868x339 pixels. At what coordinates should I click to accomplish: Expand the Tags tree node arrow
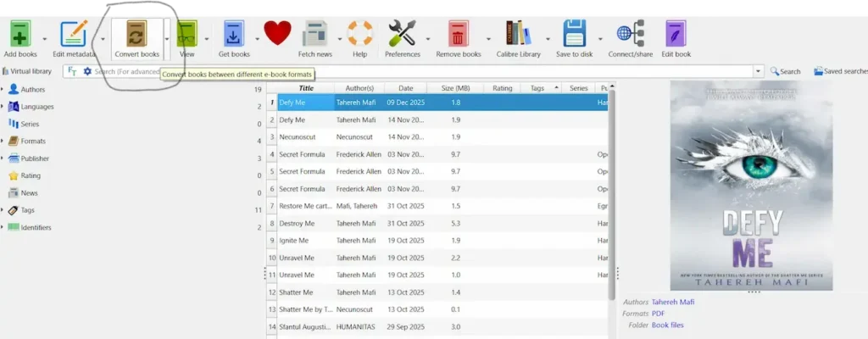(3, 210)
